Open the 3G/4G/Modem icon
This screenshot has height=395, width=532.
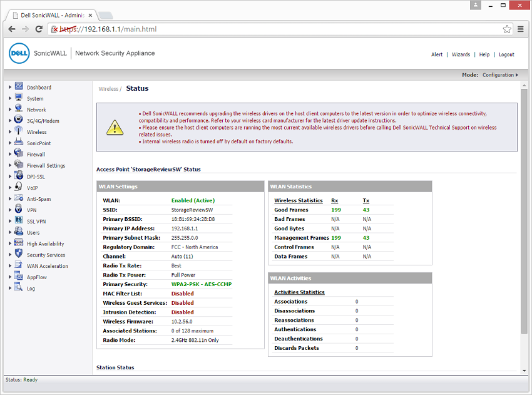(19, 120)
